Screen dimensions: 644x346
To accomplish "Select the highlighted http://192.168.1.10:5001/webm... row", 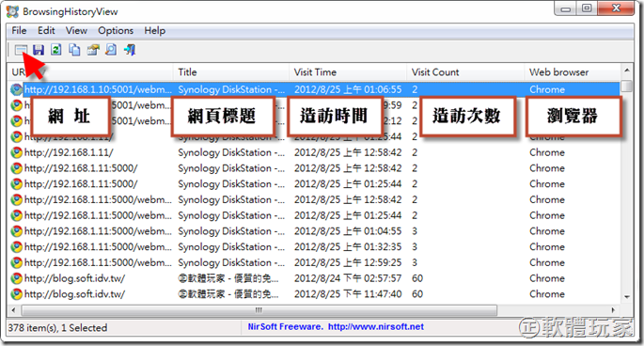I will click(315, 89).
